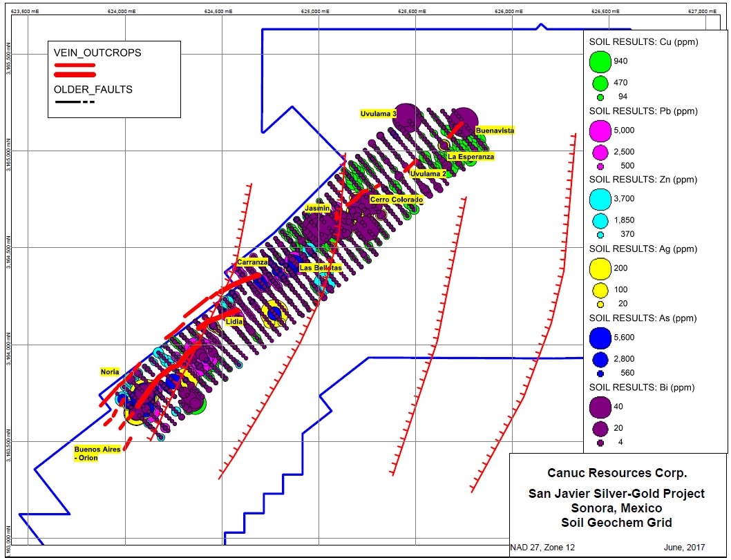The height and width of the screenshot is (560, 731).
Task: Click the small magenta 500 ppm legend circle
Action: coord(600,166)
